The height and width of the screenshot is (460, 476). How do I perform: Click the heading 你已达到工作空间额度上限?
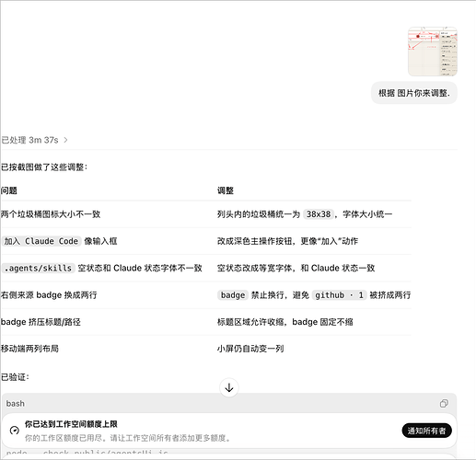click(x=71, y=424)
